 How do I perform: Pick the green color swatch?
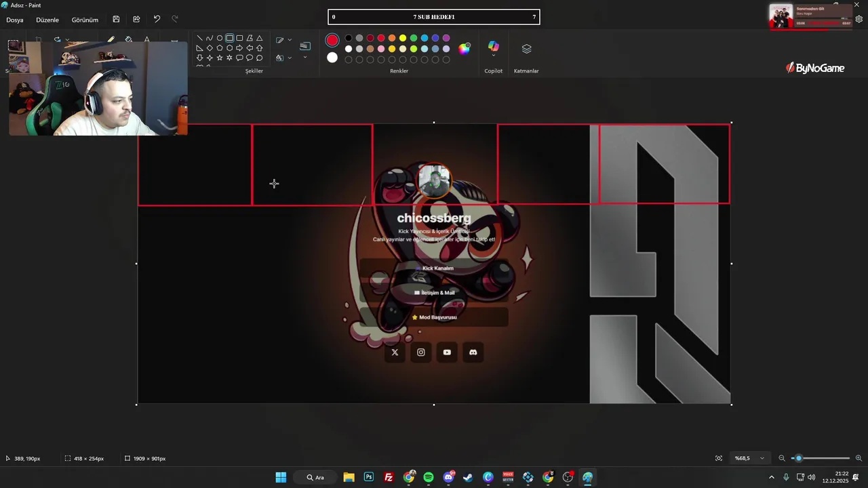(414, 38)
